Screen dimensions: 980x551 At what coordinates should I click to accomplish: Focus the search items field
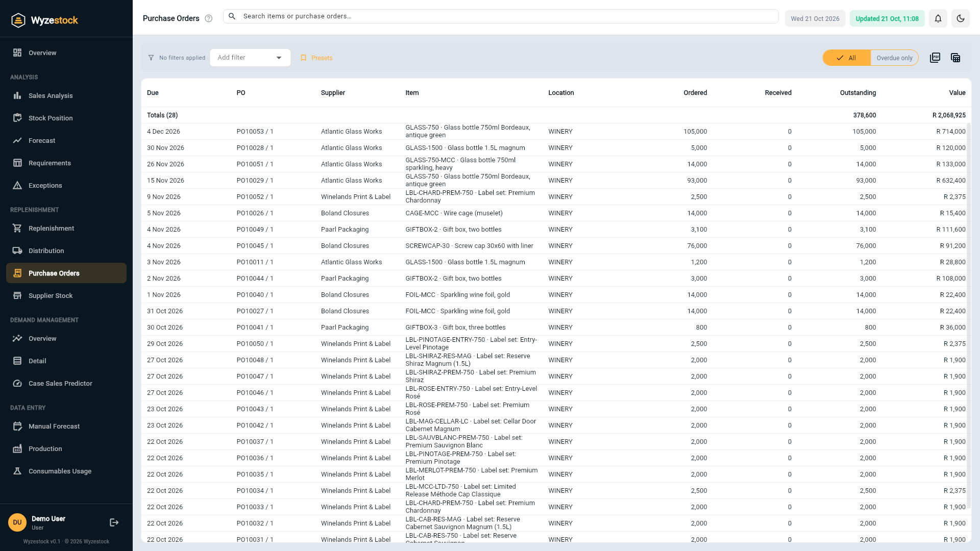pos(500,16)
